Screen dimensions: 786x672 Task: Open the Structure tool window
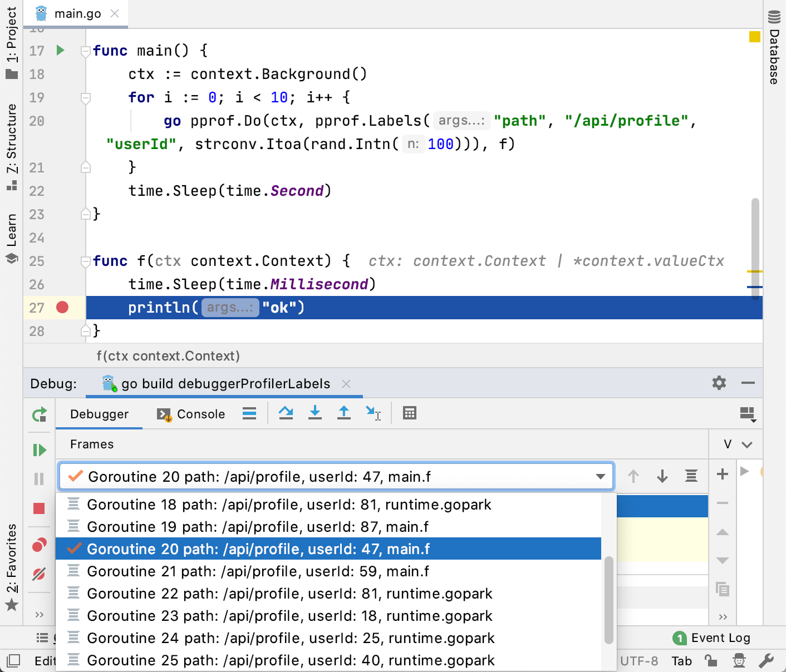[x=11, y=147]
